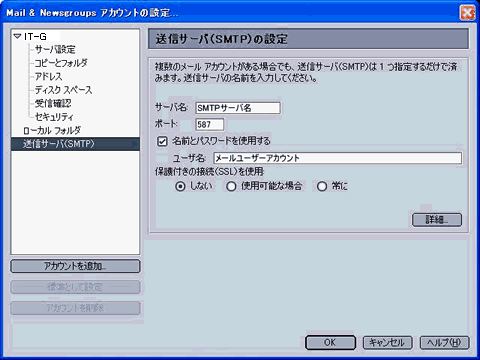Open コピーとフォルダ settings

click(x=61, y=63)
